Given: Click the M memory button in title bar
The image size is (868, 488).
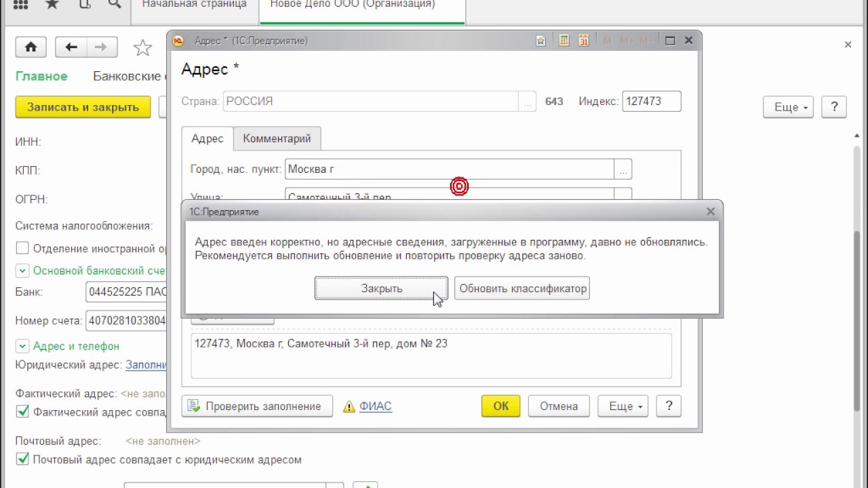Looking at the screenshot, I should tap(607, 41).
